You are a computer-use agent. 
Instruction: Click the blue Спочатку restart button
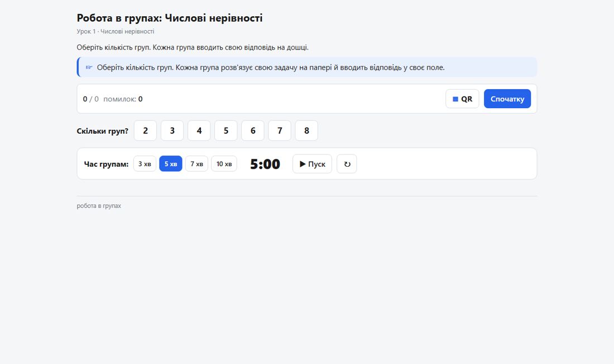click(507, 99)
